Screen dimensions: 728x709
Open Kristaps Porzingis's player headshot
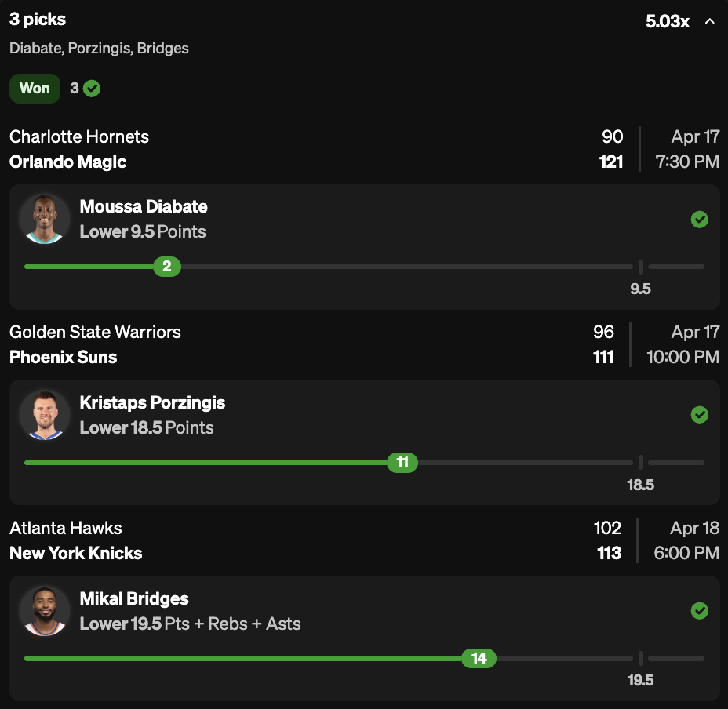45,415
